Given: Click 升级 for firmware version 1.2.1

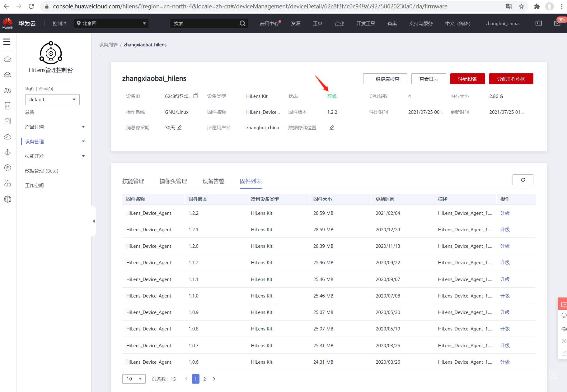Looking at the screenshot, I should (x=505, y=229).
